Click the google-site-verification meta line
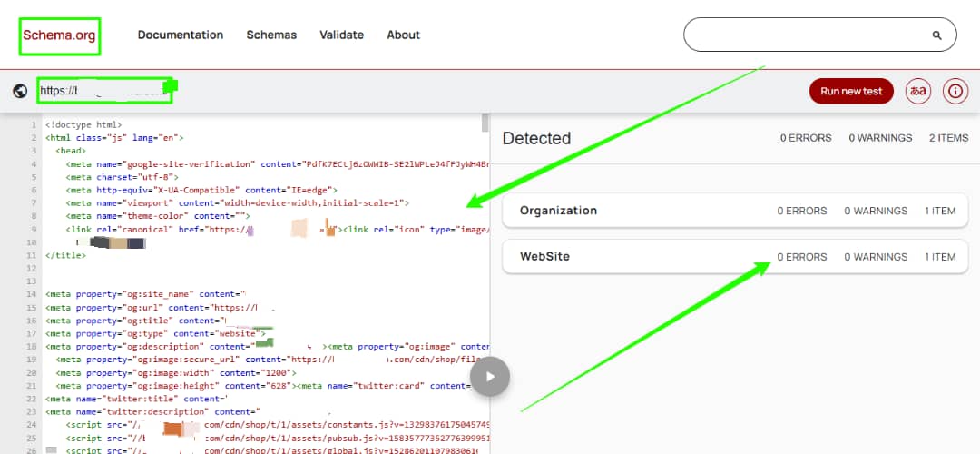 click(278, 163)
